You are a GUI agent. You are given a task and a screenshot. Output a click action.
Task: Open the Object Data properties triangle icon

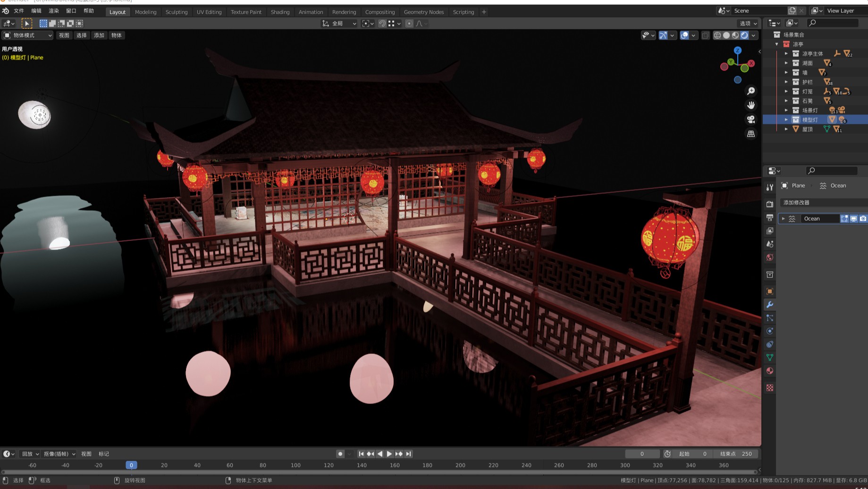770,358
